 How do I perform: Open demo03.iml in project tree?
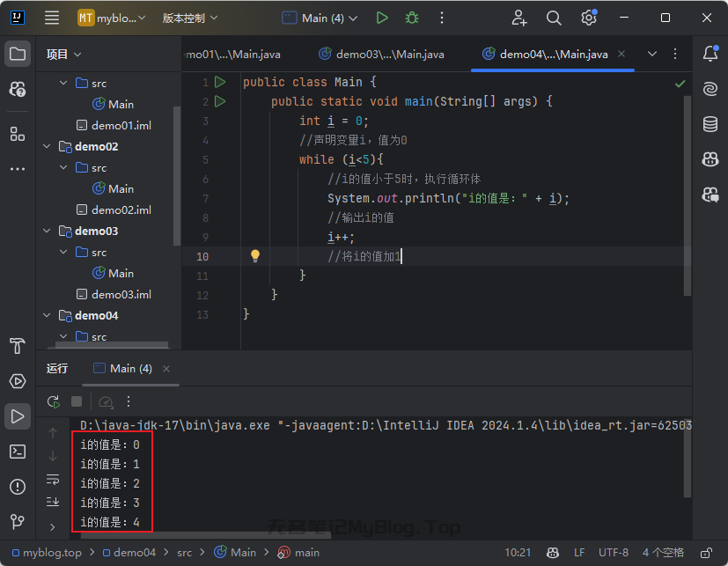click(x=114, y=294)
